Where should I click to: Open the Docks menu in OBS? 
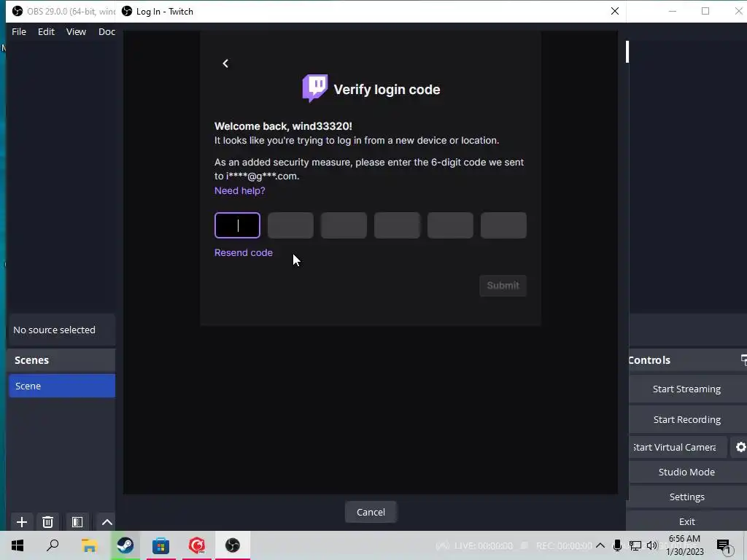[107, 31]
